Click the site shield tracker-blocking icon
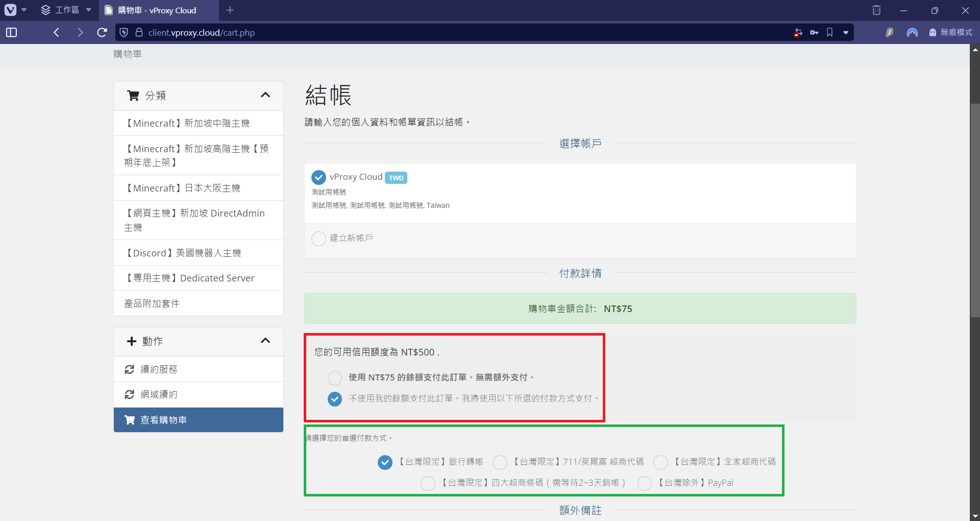980x521 pixels. click(x=124, y=33)
